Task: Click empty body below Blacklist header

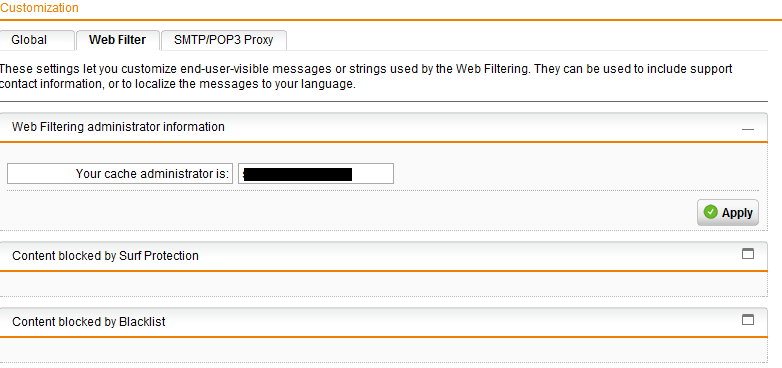Action: coord(383,350)
